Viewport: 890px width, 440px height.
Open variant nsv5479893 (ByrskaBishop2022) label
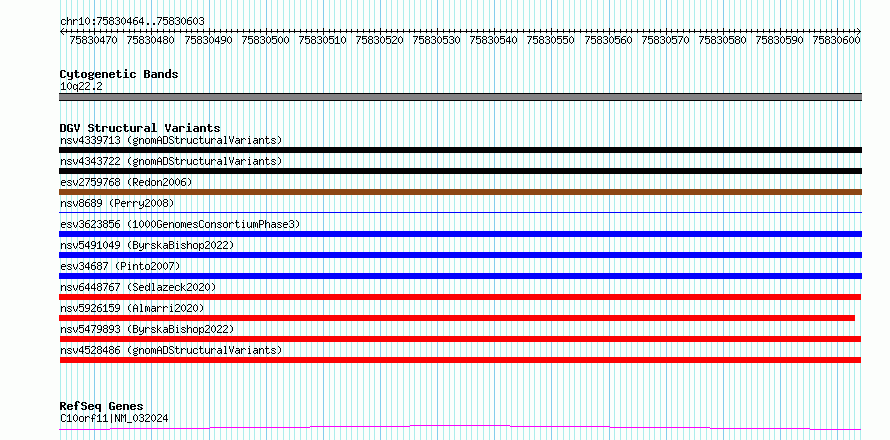[147, 329]
